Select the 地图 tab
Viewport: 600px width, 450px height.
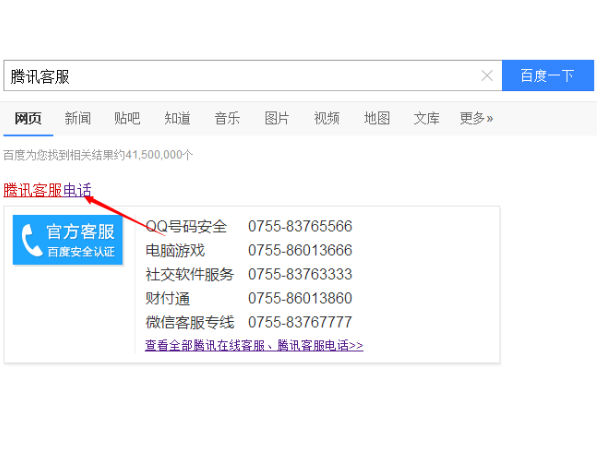click(377, 118)
